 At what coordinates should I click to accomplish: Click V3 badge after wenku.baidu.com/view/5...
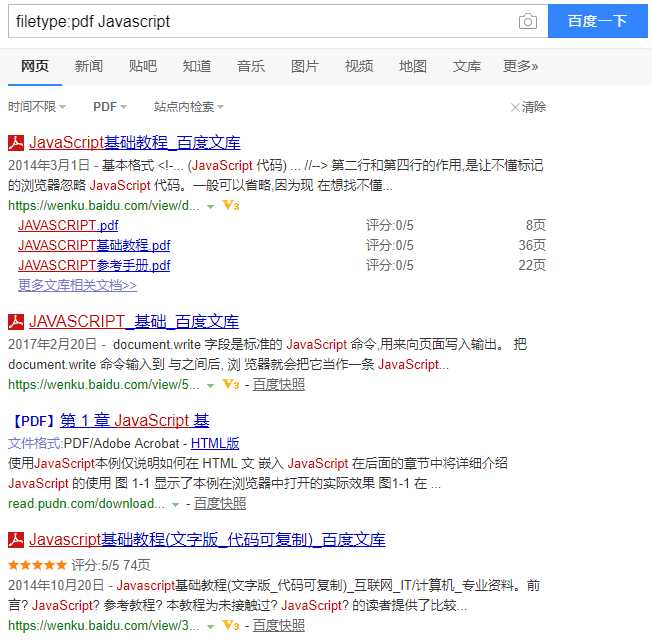pos(231,384)
